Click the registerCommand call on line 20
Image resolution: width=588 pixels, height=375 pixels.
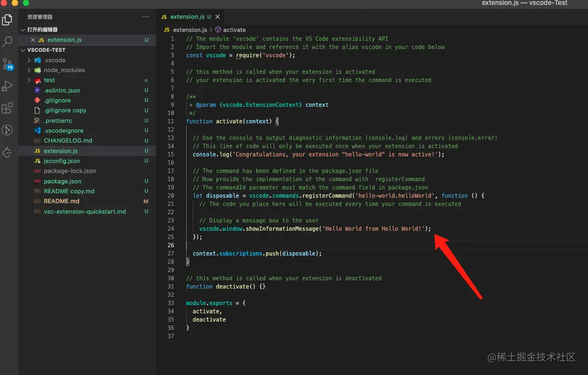pos(327,195)
